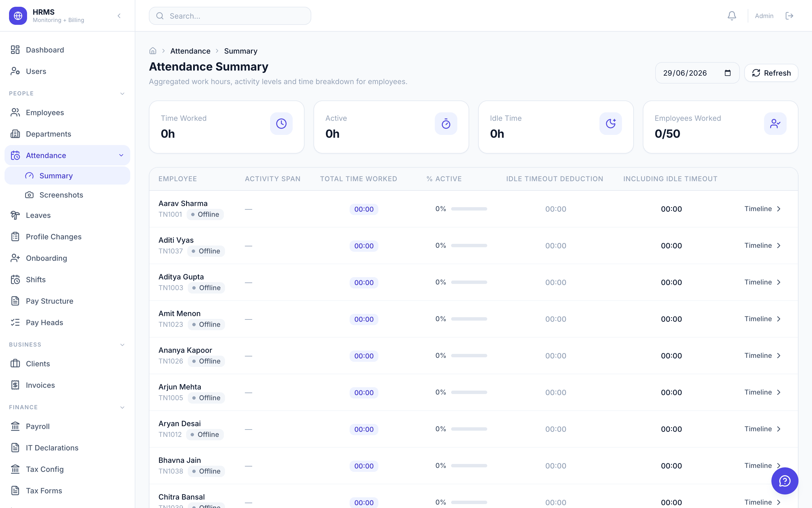The width and height of the screenshot is (812, 508).
Task: Click the home breadcrumb icon
Action: pos(153,51)
